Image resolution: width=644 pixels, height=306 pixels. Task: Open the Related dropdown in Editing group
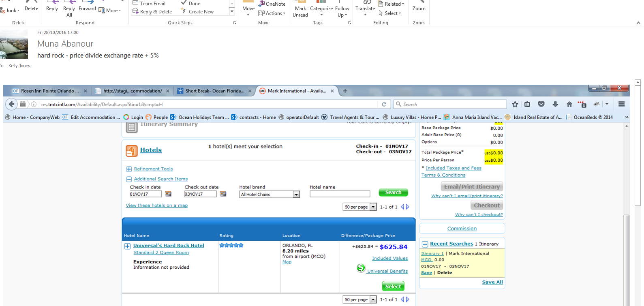(392, 4)
